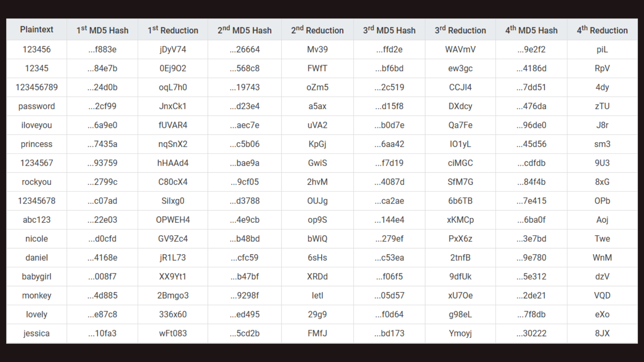Select the 'jessica' plaintext cell

coord(37,334)
